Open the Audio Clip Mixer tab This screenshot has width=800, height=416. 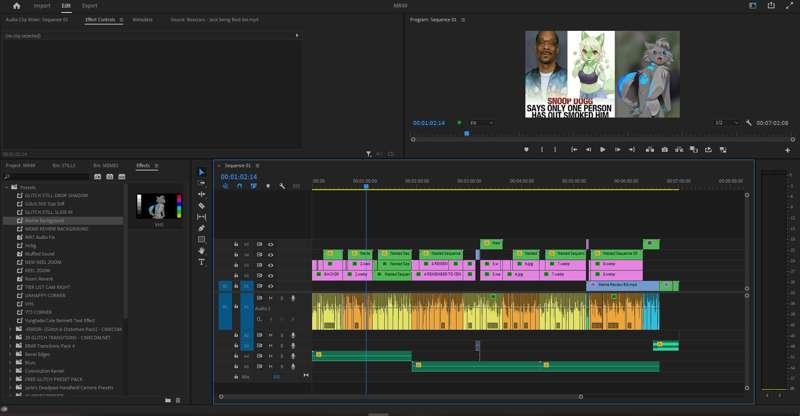click(x=37, y=20)
